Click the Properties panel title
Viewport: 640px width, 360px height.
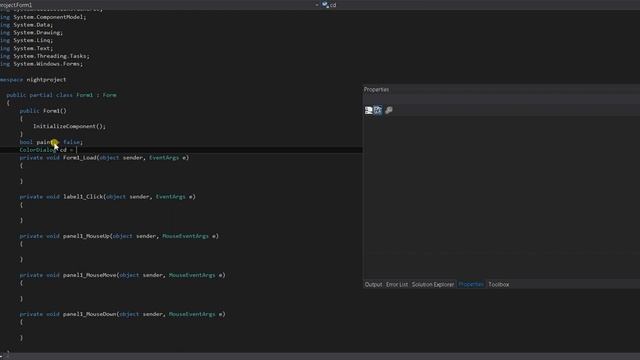(x=376, y=89)
